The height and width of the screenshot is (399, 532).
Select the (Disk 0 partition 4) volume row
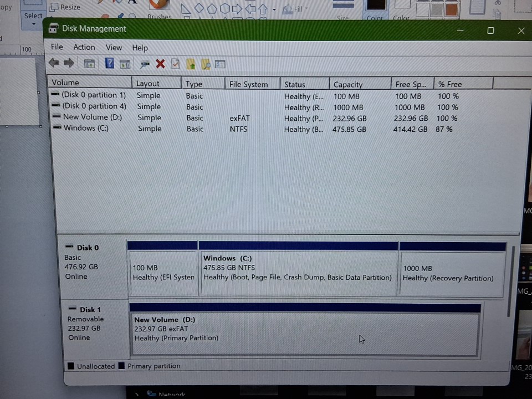point(254,107)
